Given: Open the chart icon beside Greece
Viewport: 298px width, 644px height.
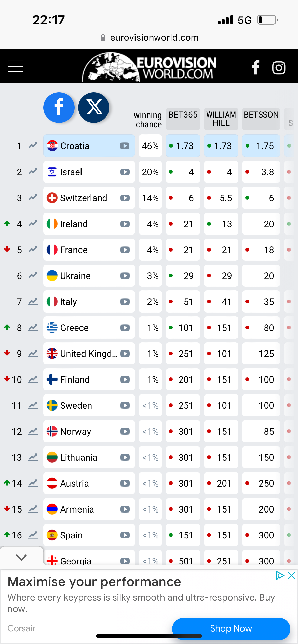Looking at the screenshot, I should click(33, 328).
